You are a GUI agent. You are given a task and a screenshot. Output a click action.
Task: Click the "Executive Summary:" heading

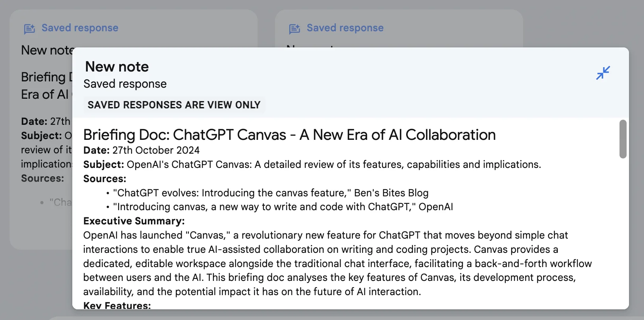(x=134, y=221)
